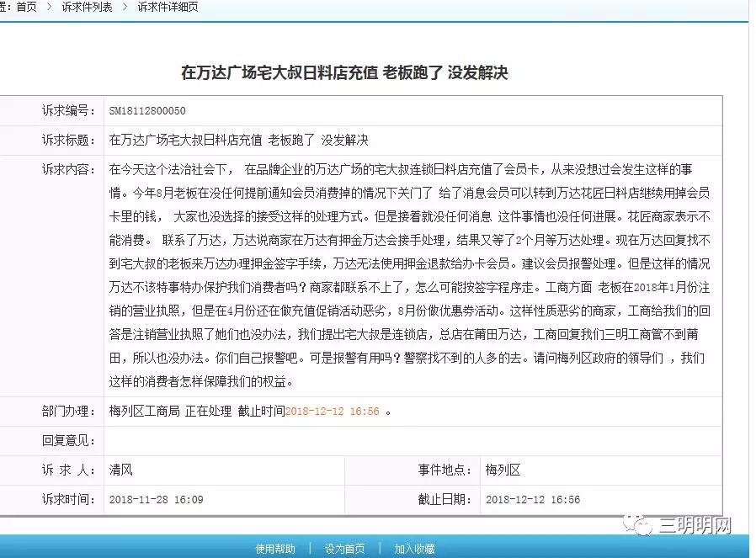The width and height of the screenshot is (756, 558).
Task: Click the 诉求编号 label
Action: pos(68,111)
